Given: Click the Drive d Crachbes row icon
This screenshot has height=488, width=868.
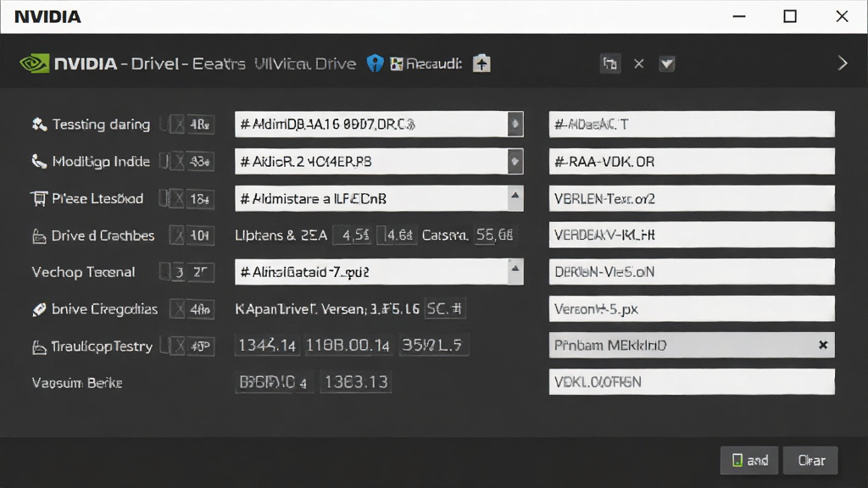Looking at the screenshot, I should click(39, 236).
